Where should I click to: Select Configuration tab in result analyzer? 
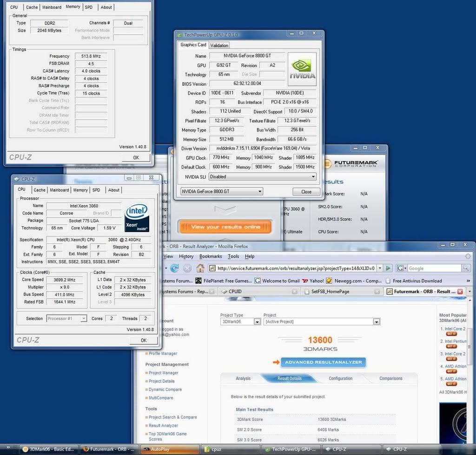(340, 378)
